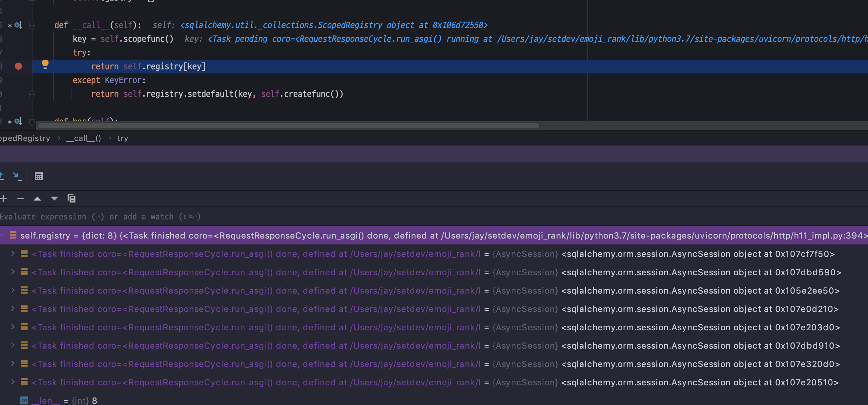The height and width of the screenshot is (405, 868).
Task: Click the ScopedRegistry object inline hint
Action: click(x=334, y=25)
